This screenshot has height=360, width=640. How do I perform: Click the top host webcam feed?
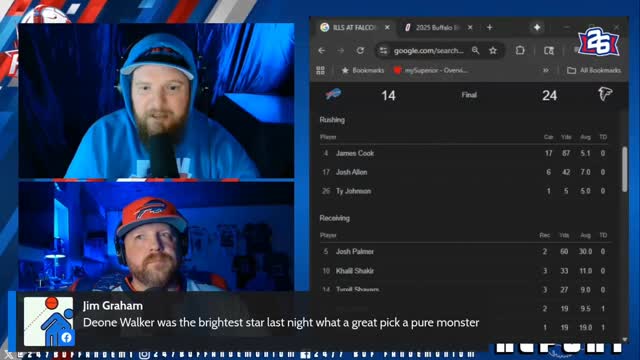[x=156, y=101]
